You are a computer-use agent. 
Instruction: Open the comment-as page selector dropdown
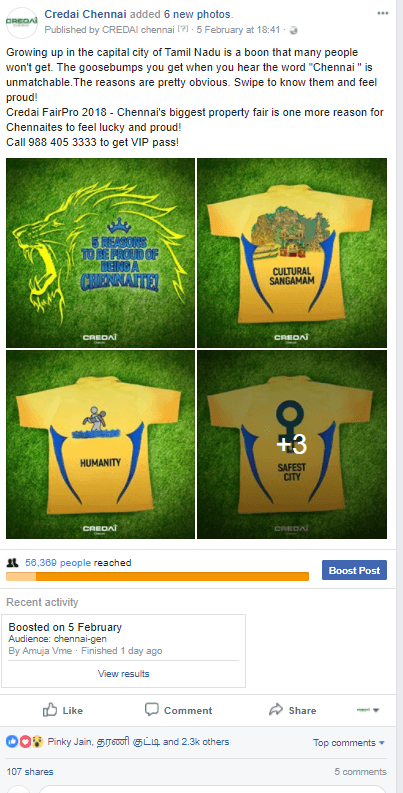[x=368, y=710]
